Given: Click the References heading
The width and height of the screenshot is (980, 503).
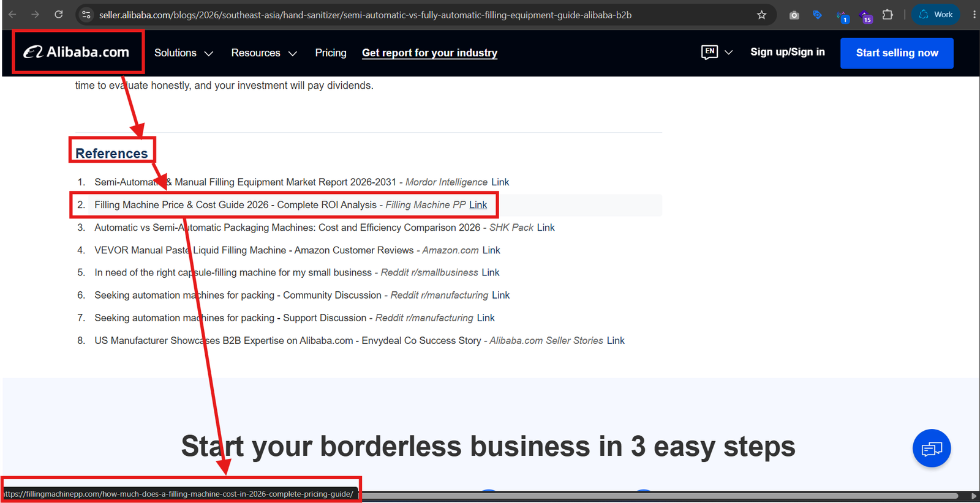Looking at the screenshot, I should 111,153.
